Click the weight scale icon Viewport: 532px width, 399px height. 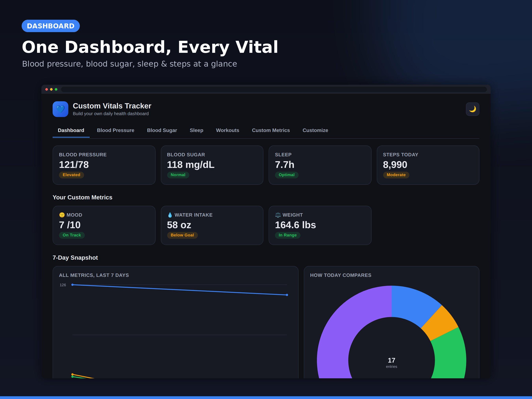(x=278, y=215)
